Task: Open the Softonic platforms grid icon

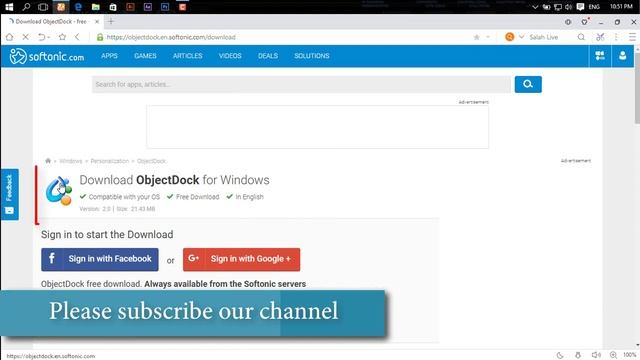Action: 600,56
